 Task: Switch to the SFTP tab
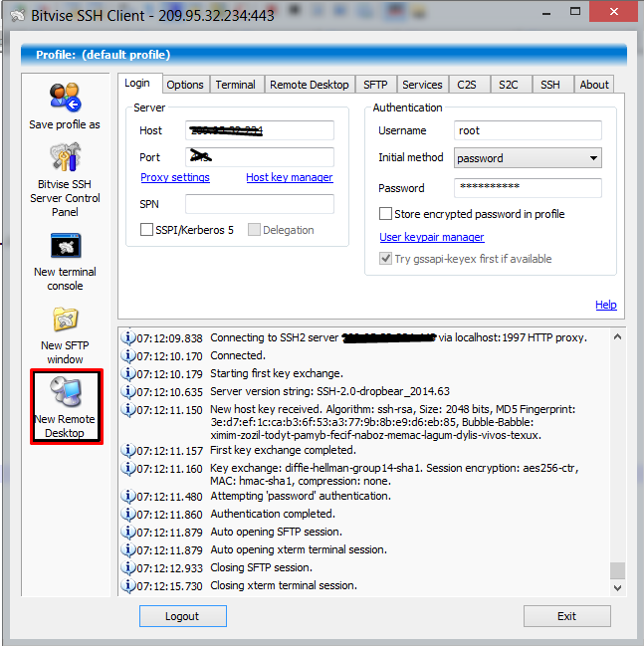(376, 85)
